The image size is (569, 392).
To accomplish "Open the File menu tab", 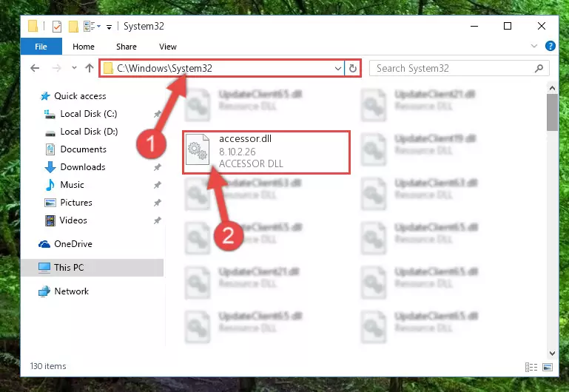I will click(x=41, y=47).
